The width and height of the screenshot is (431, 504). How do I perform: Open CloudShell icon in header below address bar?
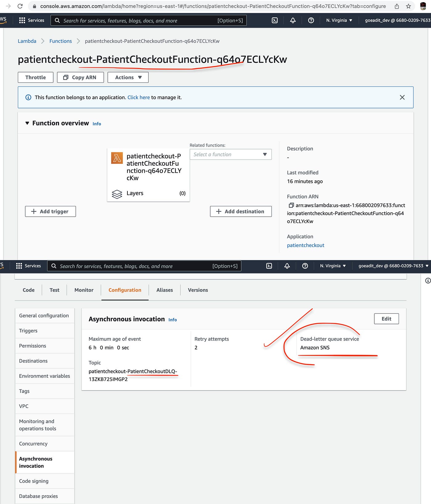click(x=275, y=20)
